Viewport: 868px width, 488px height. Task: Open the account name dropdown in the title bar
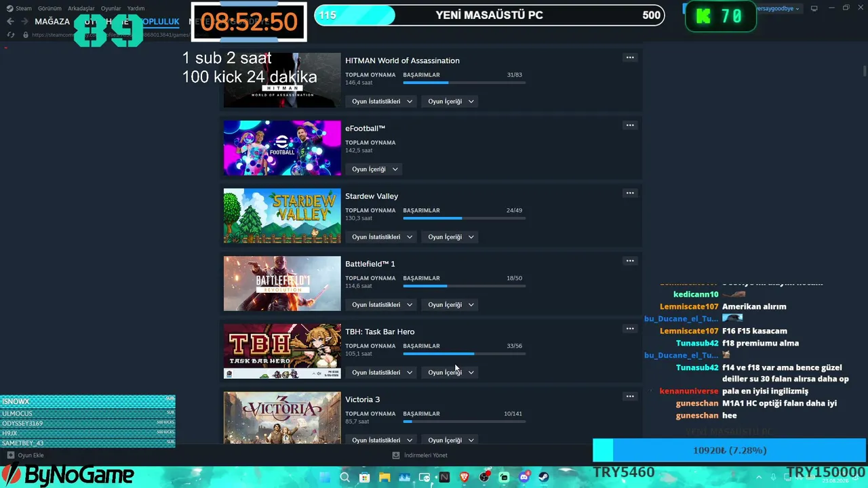coord(778,8)
